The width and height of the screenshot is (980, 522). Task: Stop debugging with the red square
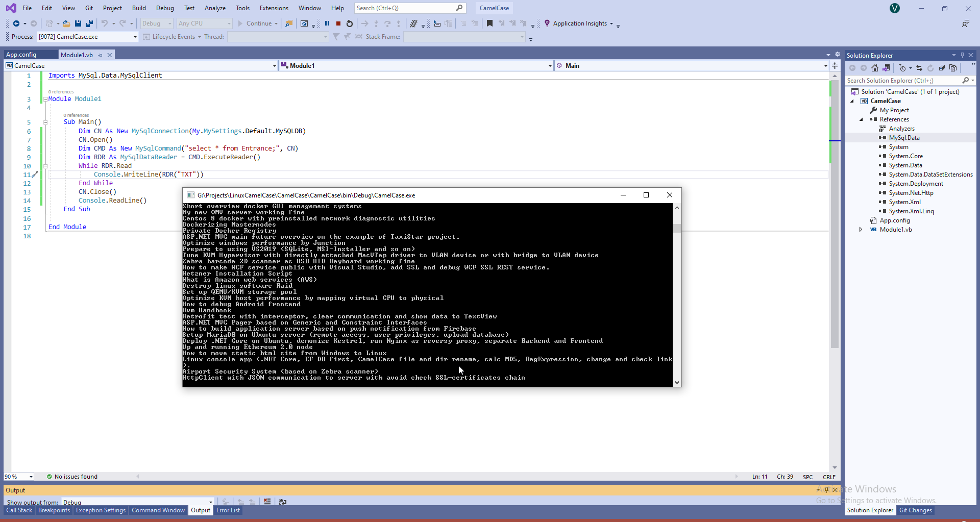click(338, 23)
